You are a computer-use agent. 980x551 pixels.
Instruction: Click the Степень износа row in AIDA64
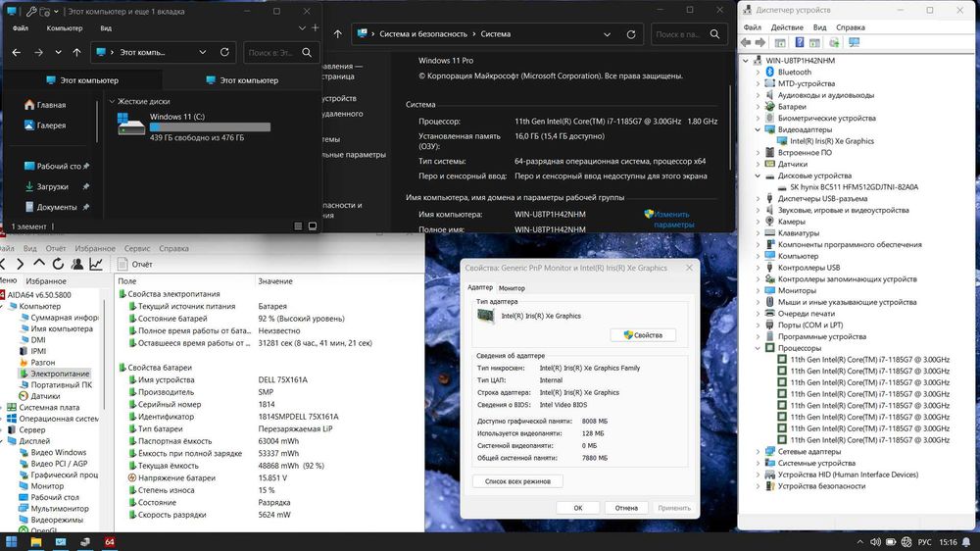pyautogui.click(x=269, y=490)
